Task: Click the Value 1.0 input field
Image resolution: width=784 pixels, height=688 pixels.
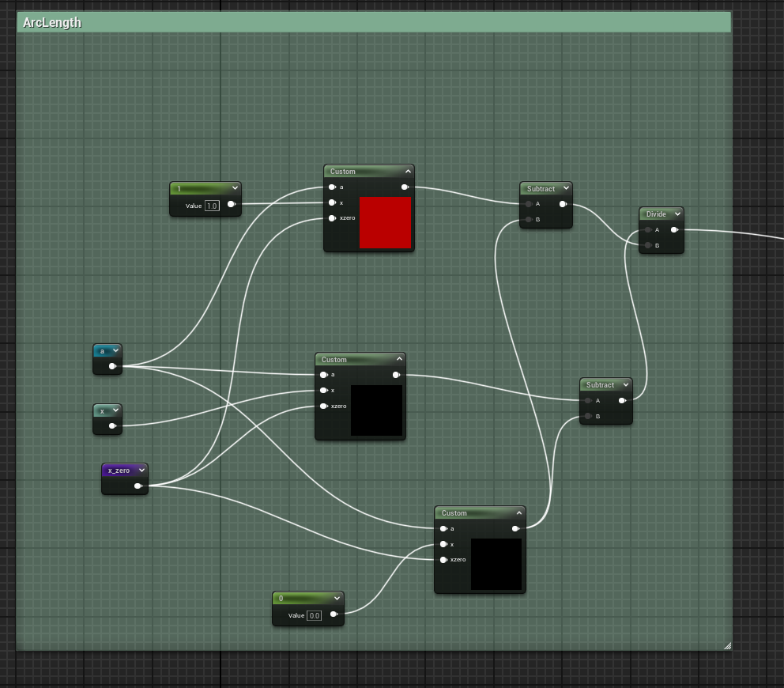Action: coord(212,206)
